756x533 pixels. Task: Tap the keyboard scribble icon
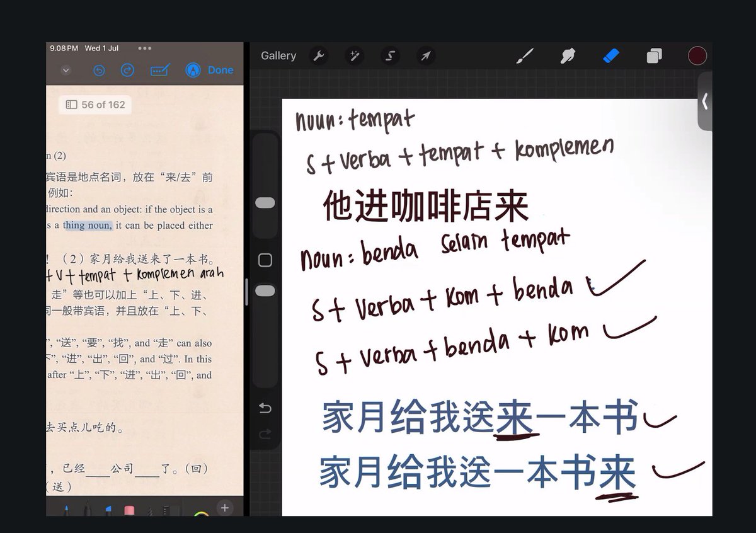(x=160, y=70)
